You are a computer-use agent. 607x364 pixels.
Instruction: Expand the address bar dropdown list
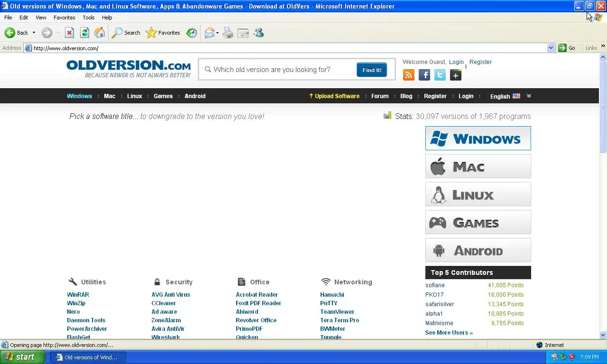(551, 48)
